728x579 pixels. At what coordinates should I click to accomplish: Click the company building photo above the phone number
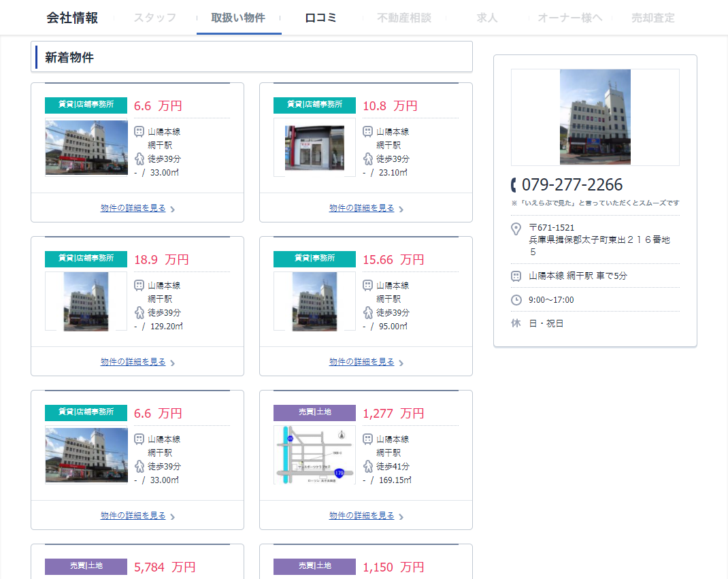pyautogui.click(x=595, y=117)
